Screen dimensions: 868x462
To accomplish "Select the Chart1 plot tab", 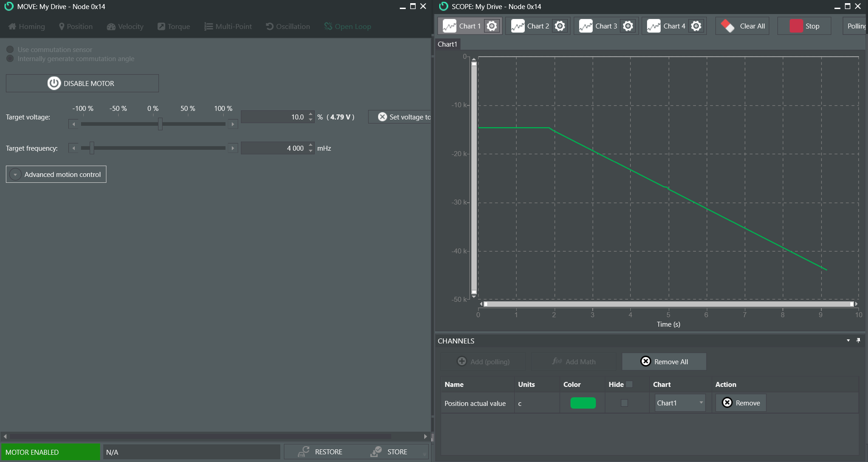I will tap(447, 44).
